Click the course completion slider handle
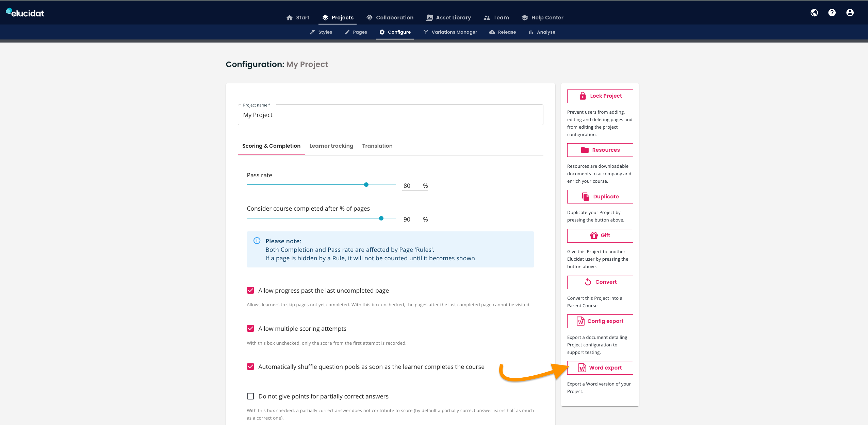This screenshot has height=425, width=868. [x=381, y=218]
